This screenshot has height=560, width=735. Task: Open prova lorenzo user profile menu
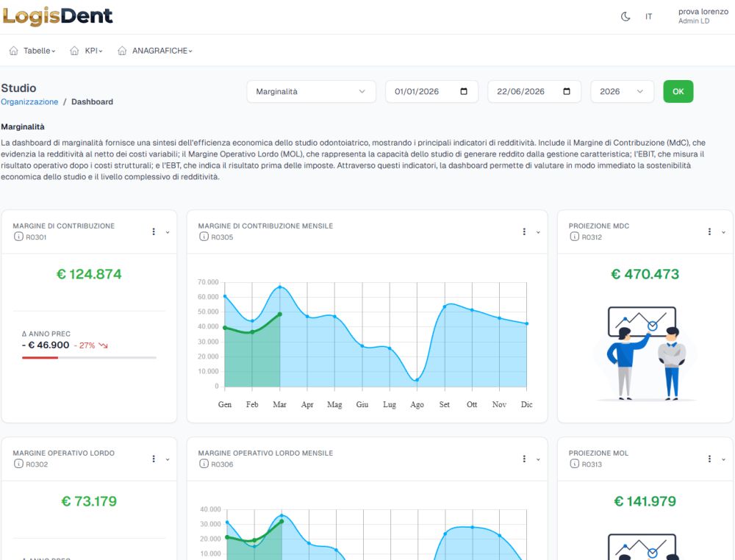703,16
